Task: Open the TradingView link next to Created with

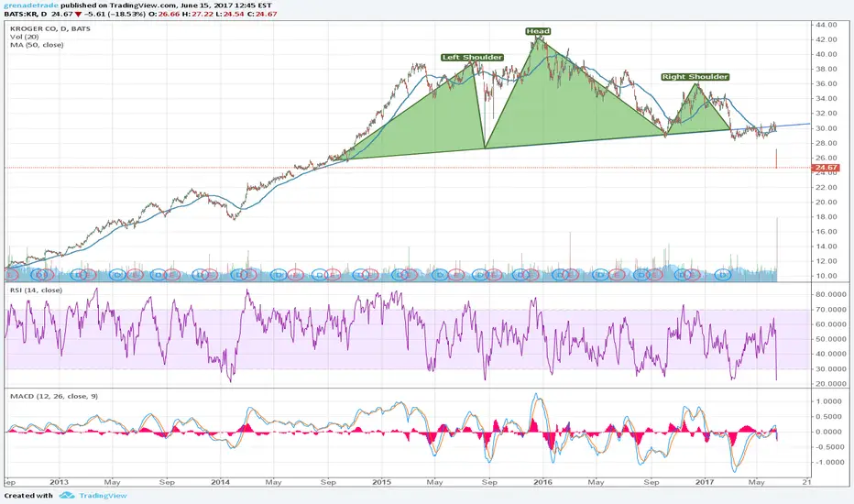Action: (x=103, y=495)
